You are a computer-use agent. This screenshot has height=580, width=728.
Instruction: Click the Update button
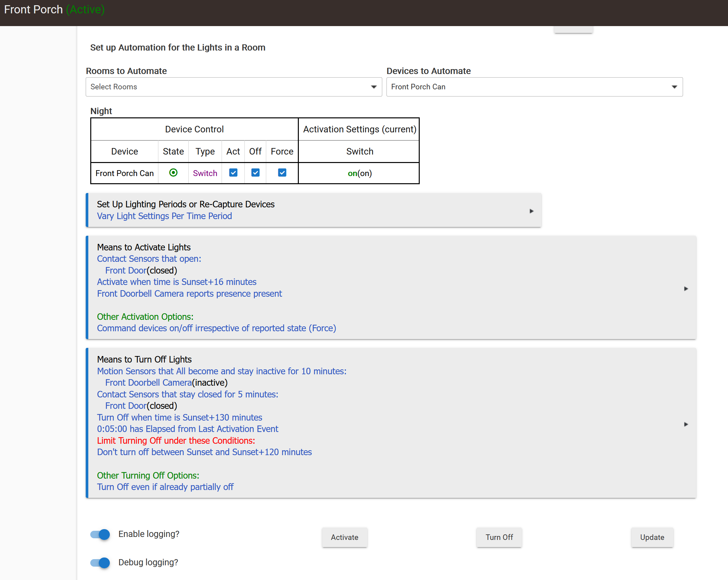pyautogui.click(x=652, y=537)
